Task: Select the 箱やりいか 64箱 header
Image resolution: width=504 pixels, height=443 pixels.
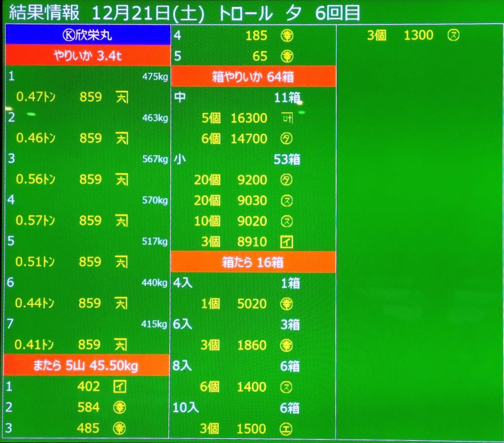Action: pos(253,77)
